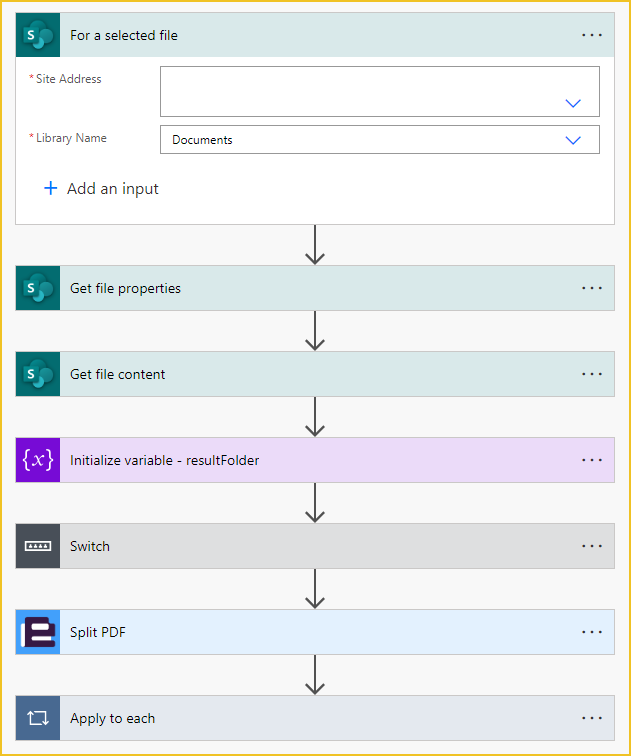The image size is (631, 756).
Task: Open more options for Initialize variable - resultFolder
Action: (591, 460)
